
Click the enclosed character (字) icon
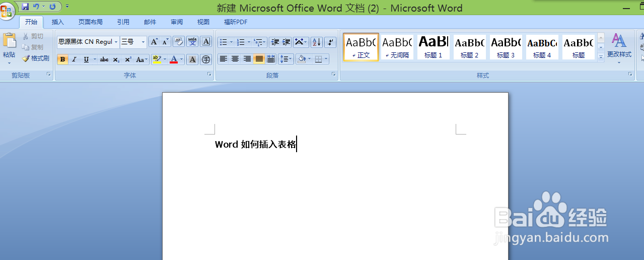click(x=205, y=59)
